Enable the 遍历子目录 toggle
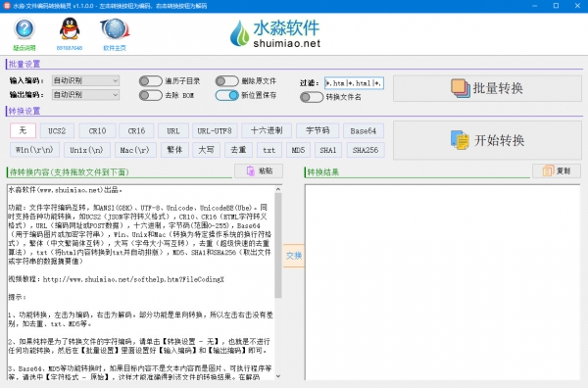This screenshot has width=588, height=388. (150, 81)
